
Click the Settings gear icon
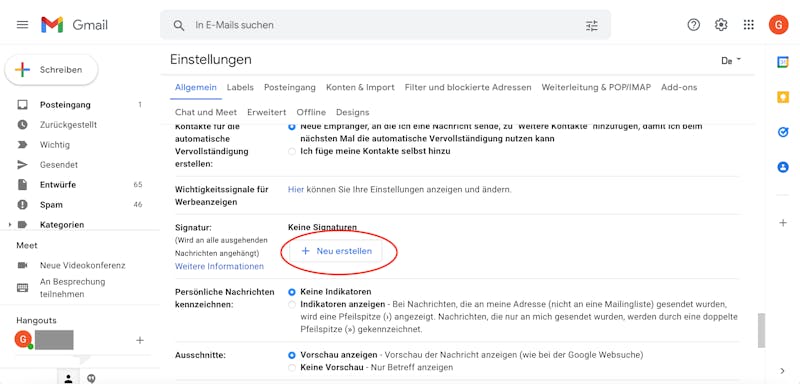click(721, 24)
